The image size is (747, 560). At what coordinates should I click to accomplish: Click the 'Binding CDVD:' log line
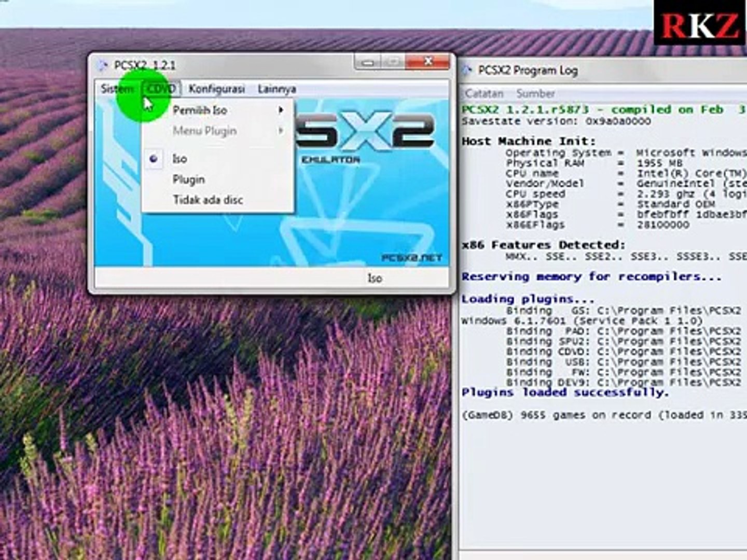[x=624, y=352]
